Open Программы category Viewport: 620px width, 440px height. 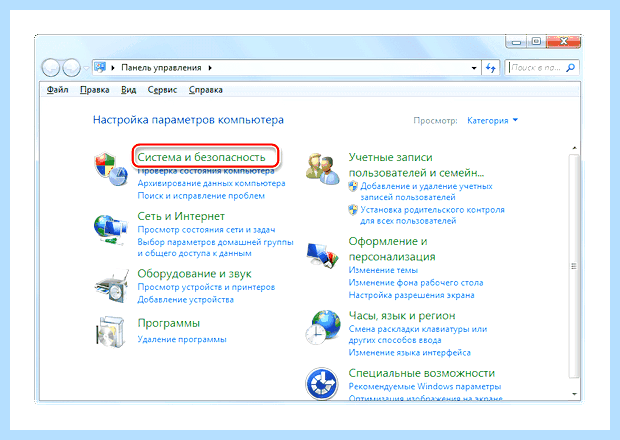pyautogui.click(x=168, y=323)
